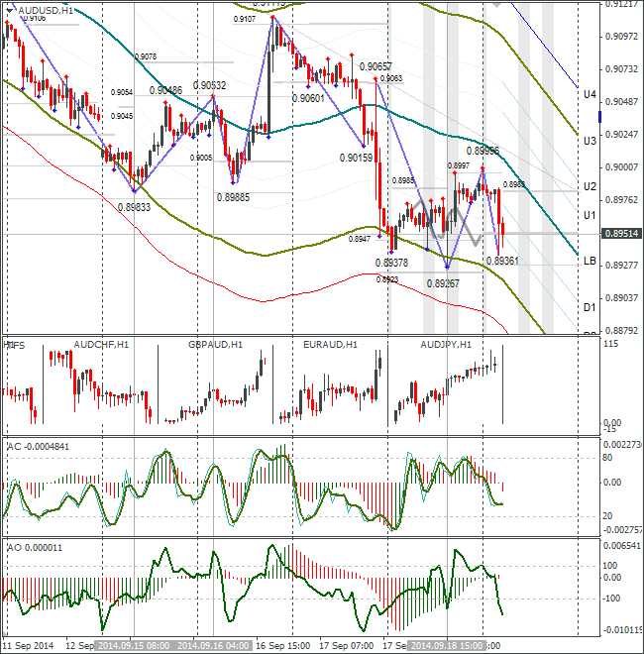
Task: Select the AUDUSD,H1 chart title
Action: 46,11
